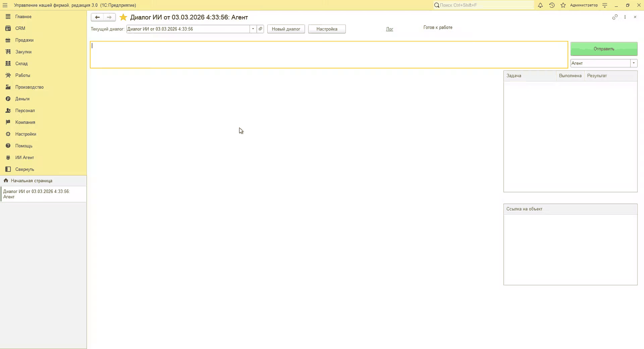Image resolution: width=644 pixels, height=349 pixels.
Task: Open notifications bell
Action: 540,5
